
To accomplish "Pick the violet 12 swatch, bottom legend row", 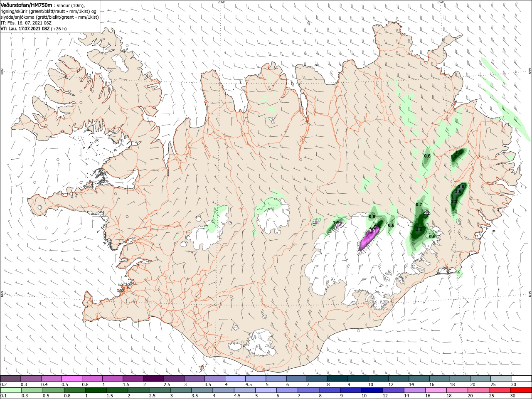I will pos(393,390).
